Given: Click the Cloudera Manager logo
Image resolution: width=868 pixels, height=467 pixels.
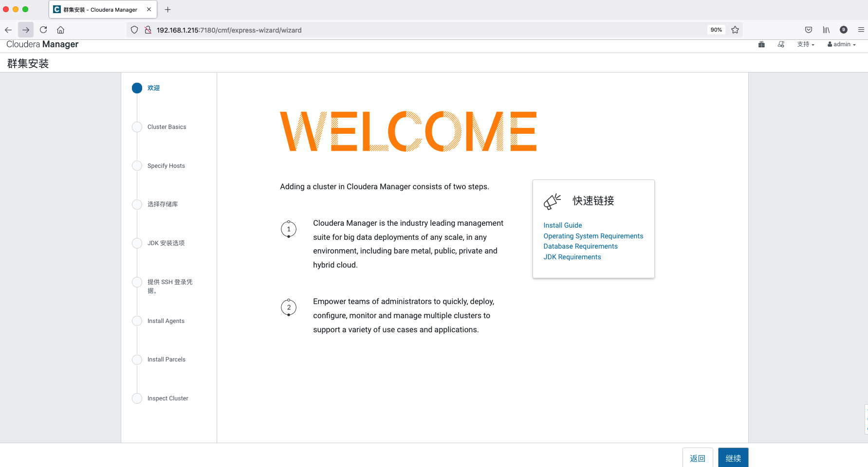Looking at the screenshot, I should pos(42,44).
